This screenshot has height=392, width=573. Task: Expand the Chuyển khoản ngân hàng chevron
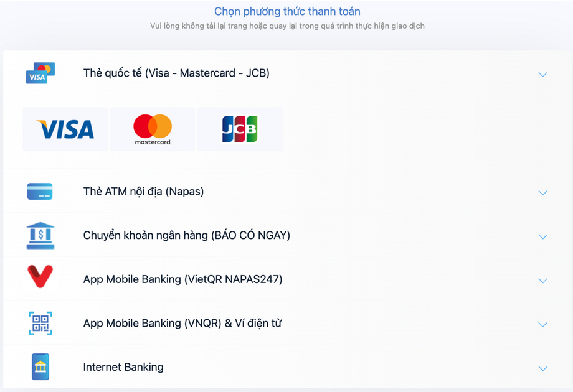click(542, 236)
